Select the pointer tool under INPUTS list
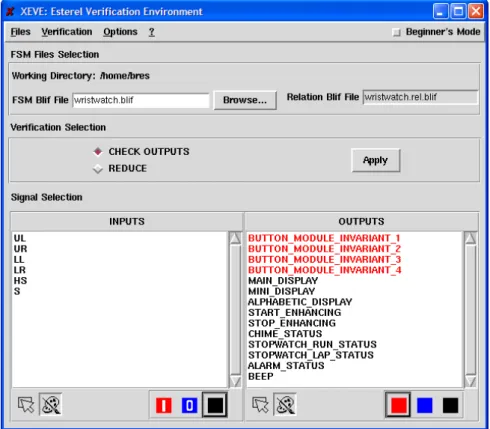 26,405
